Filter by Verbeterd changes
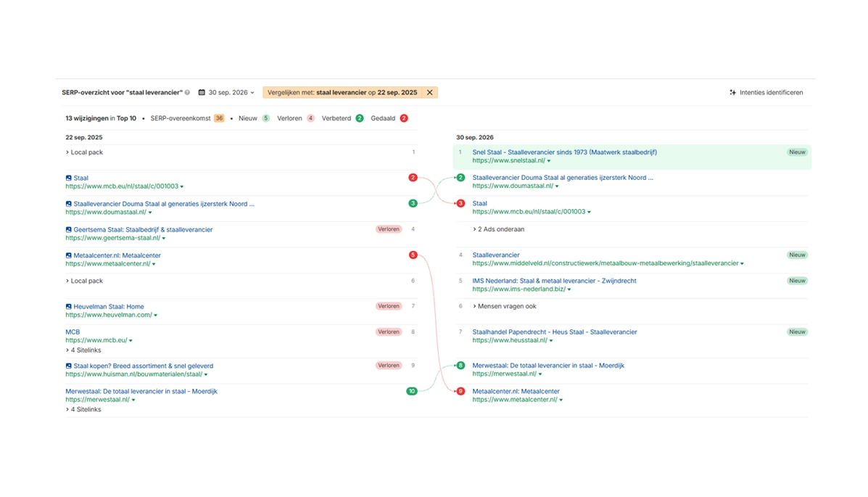The height and width of the screenshot is (497, 868). click(x=343, y=118)
